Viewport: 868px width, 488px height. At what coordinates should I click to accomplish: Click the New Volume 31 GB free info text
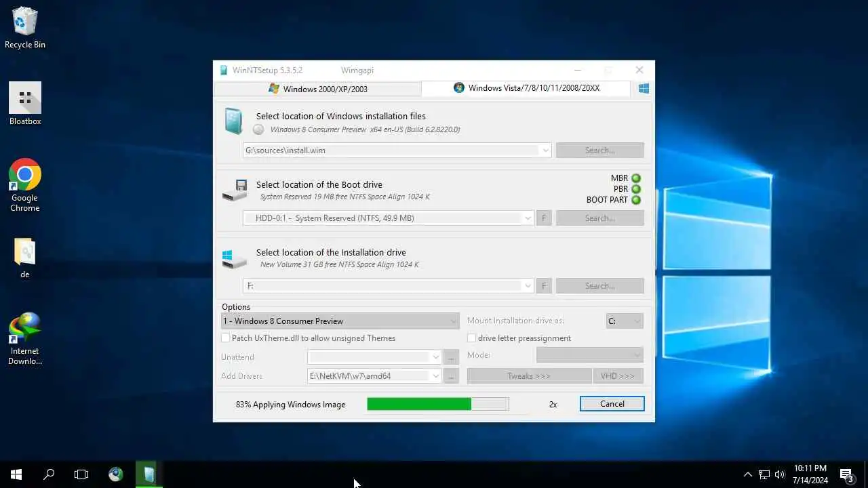(x=339, y=265)
